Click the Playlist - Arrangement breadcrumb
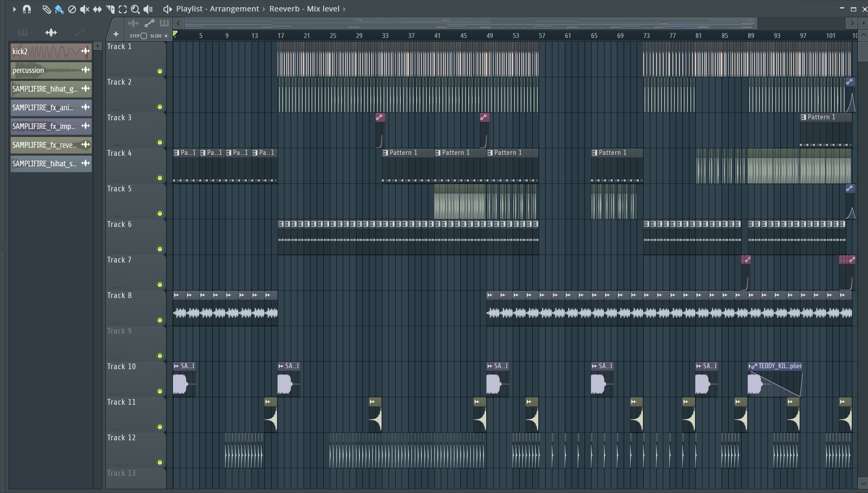868x493 pixels. pos(217,9)
